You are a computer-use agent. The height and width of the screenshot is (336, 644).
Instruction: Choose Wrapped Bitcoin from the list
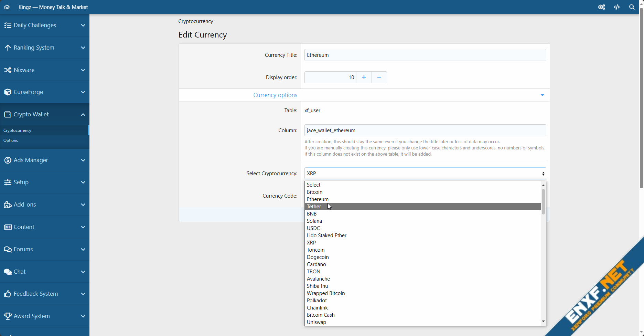click(x=422, y=293)
